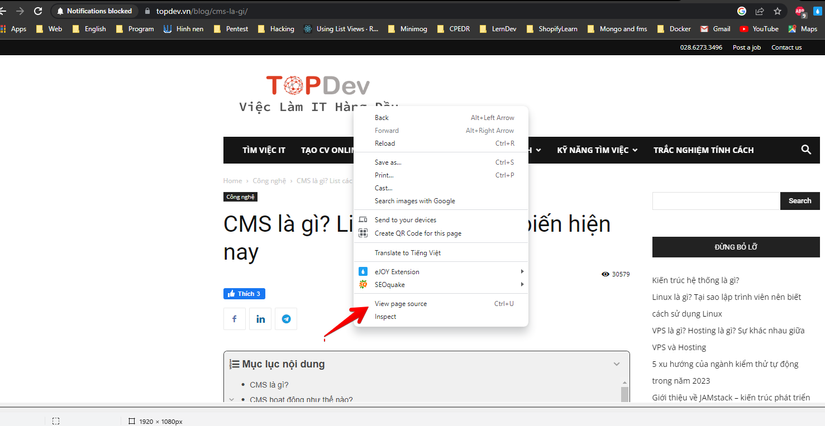Open the Apps bookmarks shortcut
The width and height of the screenshot is (825, 426).
14,29
